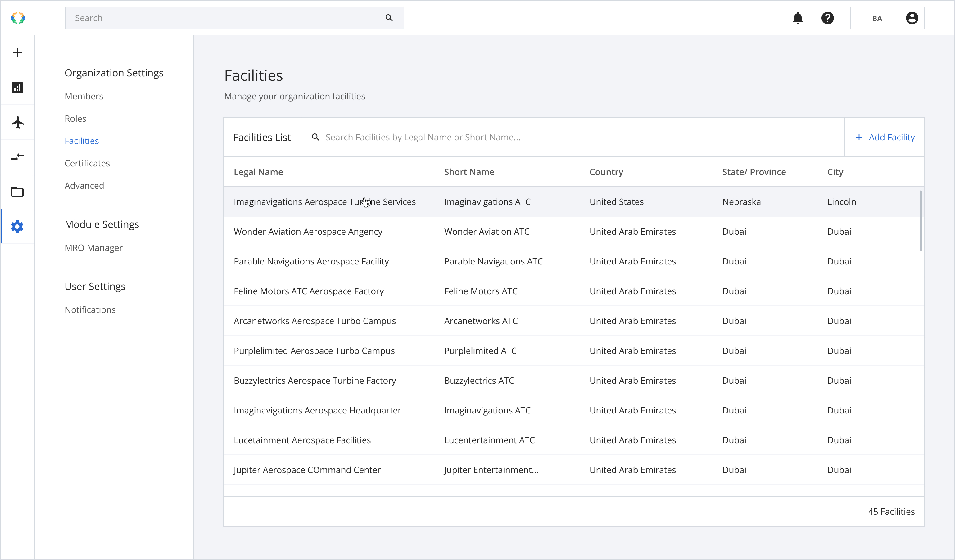Viewport: 955px width, 560px height.
Task: Open MRO Manager module settings
Action: (93, 248)
